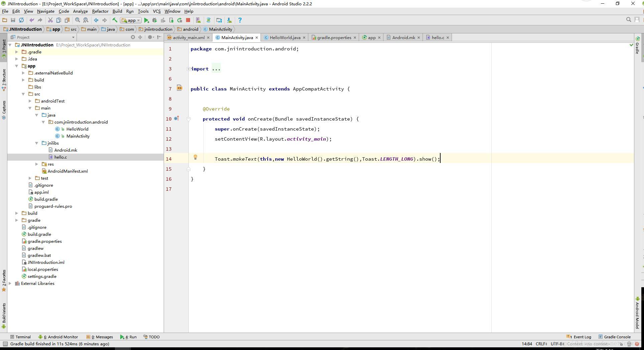The height and width of the screenshot is (350, 644).
Task: Open the Messages tool window
Action: point(100,337)
